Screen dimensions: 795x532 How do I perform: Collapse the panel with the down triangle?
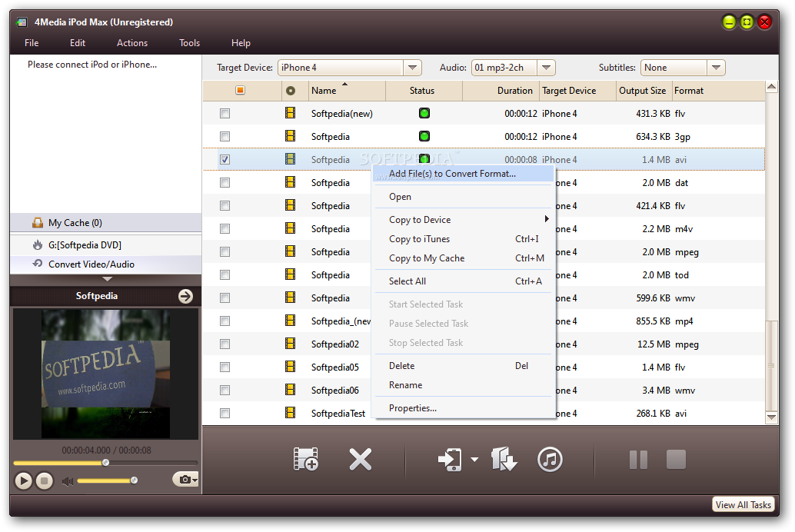point(107,279)
